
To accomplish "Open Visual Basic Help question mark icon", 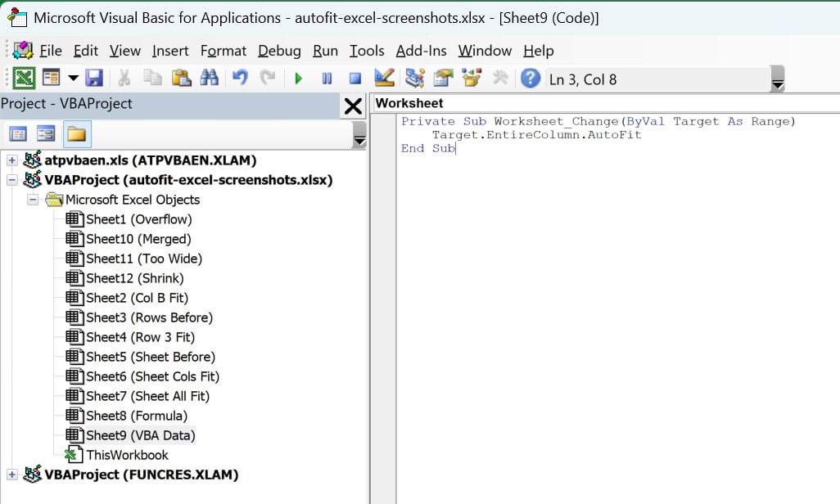I will 531,79.
